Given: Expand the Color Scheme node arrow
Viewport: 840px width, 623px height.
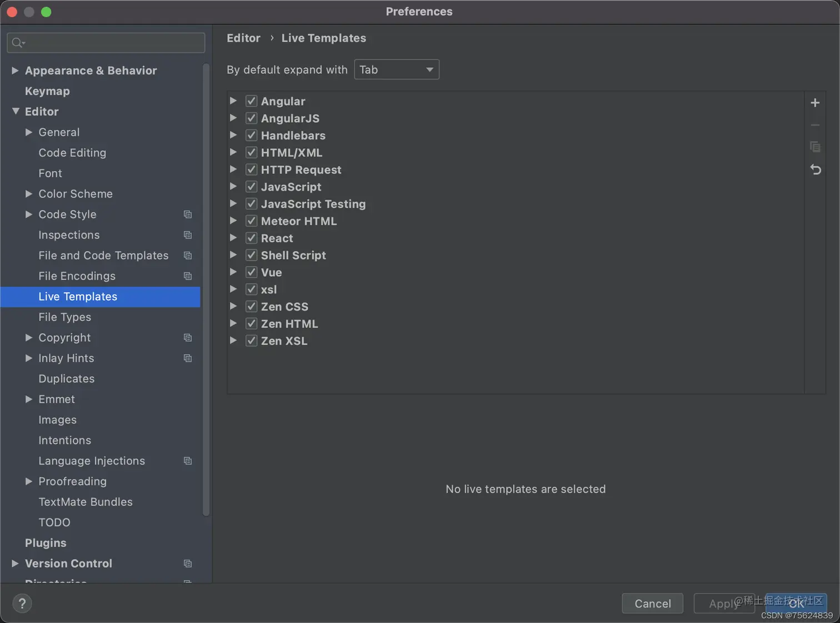Looking at the screenshot, I should tap(29, 194).
